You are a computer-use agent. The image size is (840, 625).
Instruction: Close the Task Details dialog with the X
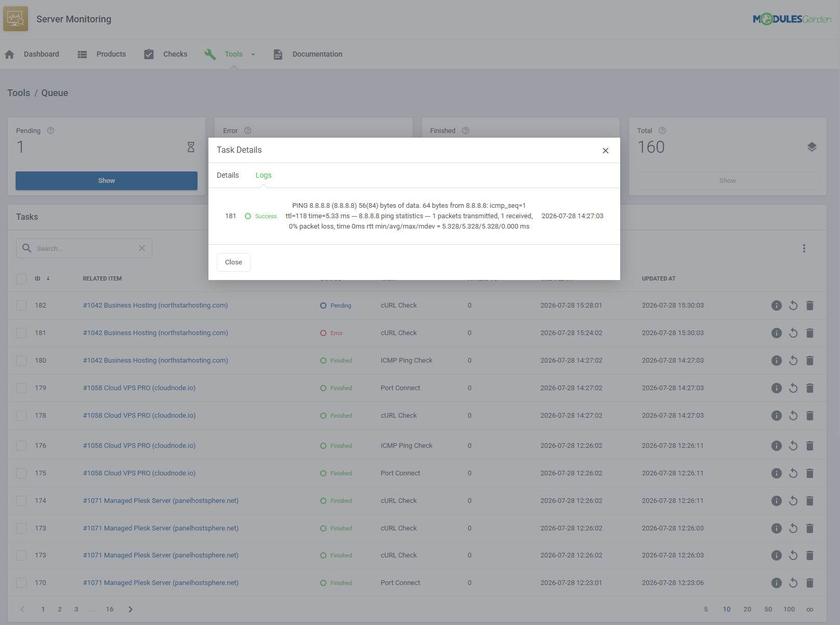coord(606,151)
